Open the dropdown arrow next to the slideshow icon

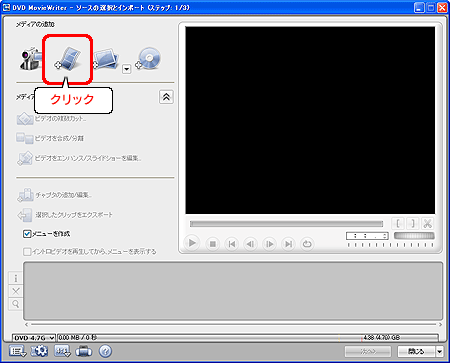click(126, 69)
